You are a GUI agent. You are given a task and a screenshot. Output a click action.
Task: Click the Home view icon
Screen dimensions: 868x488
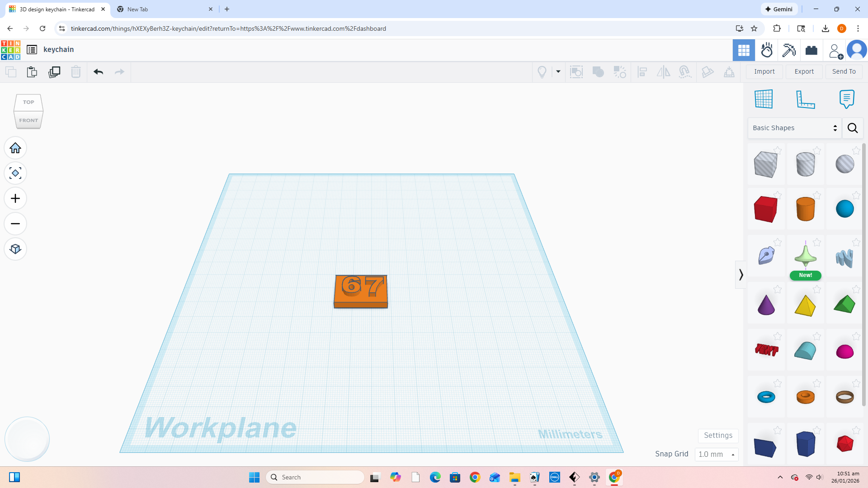tap(15, 148)
